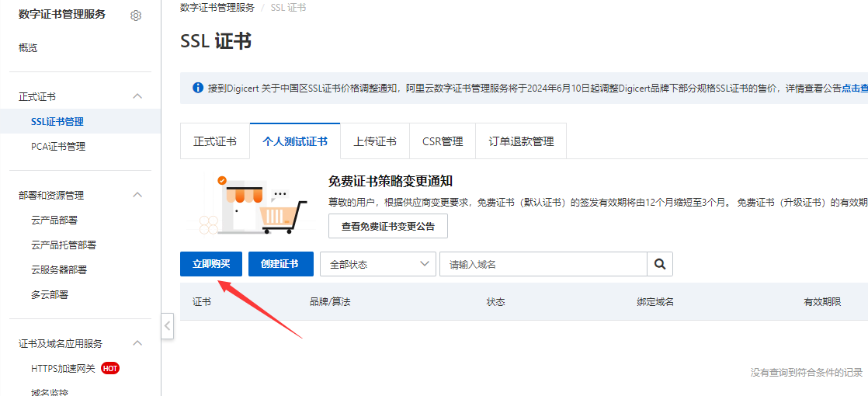This screenshot has width=868, height=396.
Task: Switch to the 上传证书 tab
Action: (x=374, y=141)
